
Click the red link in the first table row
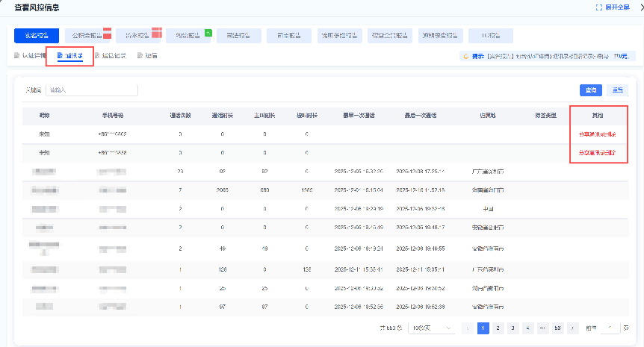coord(598,134)
